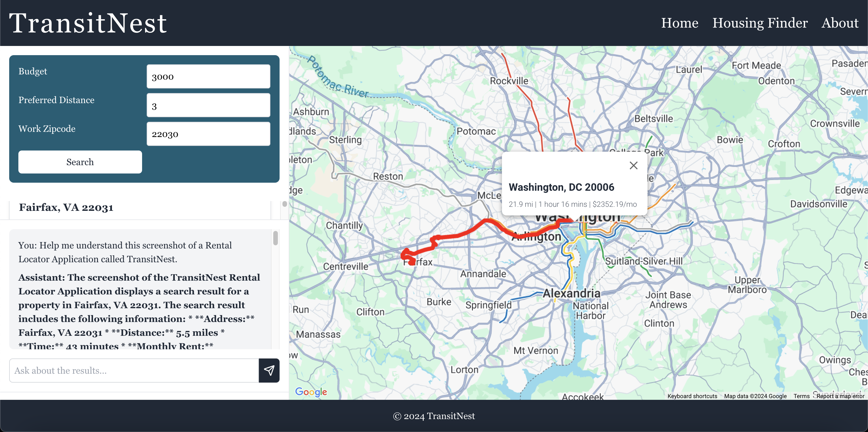Click the Potomac River label on the map
Screen dimensions: 868x432
click(338, 78)
